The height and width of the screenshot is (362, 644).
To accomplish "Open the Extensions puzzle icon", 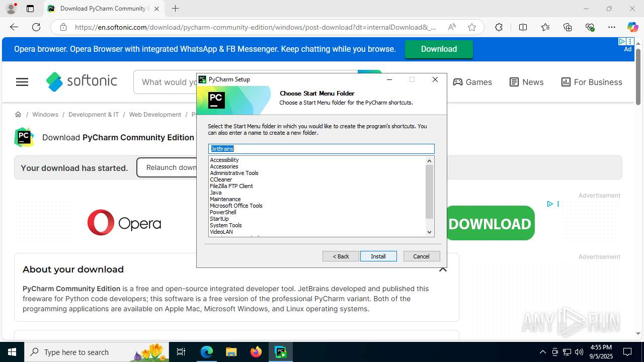I will 499,27.
